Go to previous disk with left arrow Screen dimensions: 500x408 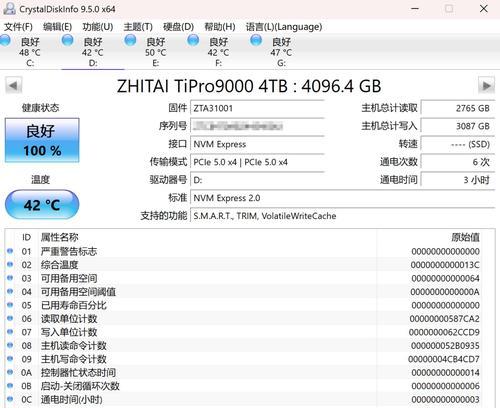[14, 86]
